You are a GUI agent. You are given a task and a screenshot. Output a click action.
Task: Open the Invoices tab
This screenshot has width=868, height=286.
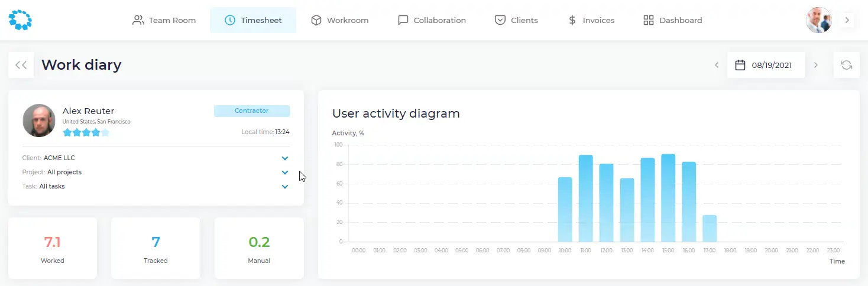click(591, 20)
